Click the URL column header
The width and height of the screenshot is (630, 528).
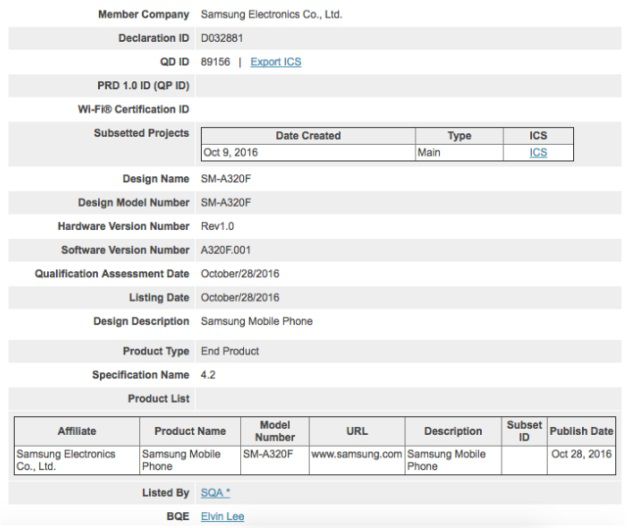click(x=357, y=431)
